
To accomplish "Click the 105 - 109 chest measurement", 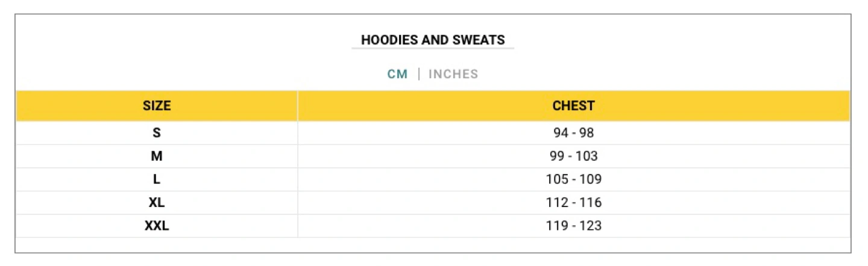I will coord(573,179).
